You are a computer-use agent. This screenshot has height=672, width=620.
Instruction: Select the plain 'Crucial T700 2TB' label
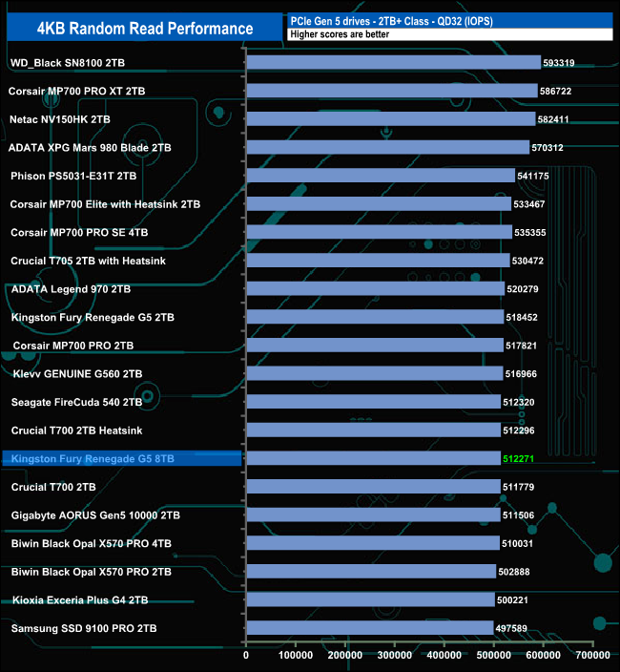(x=53, y=487)
